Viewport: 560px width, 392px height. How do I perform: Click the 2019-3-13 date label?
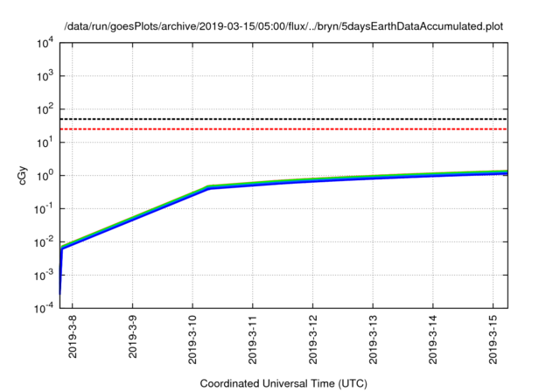(x=373, y=339)
